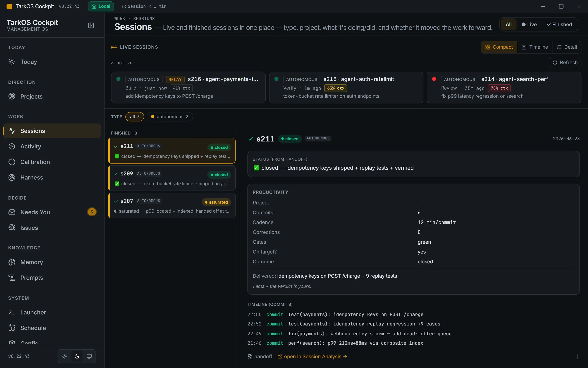Open the Launcher system page
The height and width of the screenshot is (368, 588).
point(52,313)
